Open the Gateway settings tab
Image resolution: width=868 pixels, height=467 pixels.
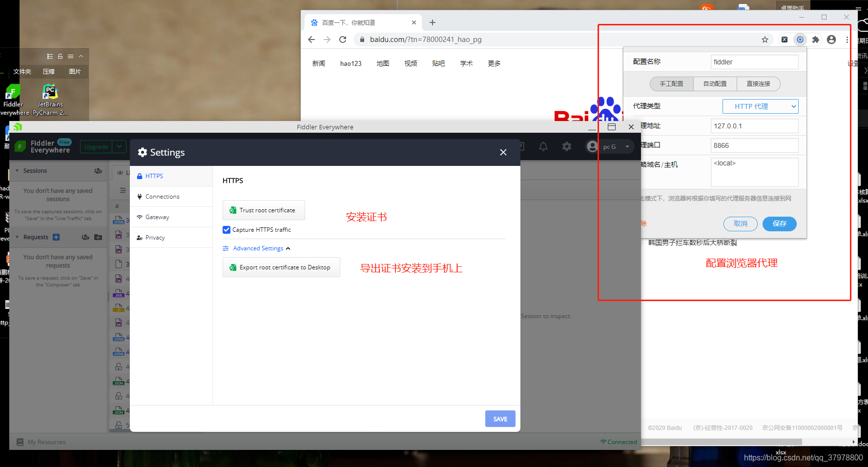pyautogui.click(x=171, y=217)
